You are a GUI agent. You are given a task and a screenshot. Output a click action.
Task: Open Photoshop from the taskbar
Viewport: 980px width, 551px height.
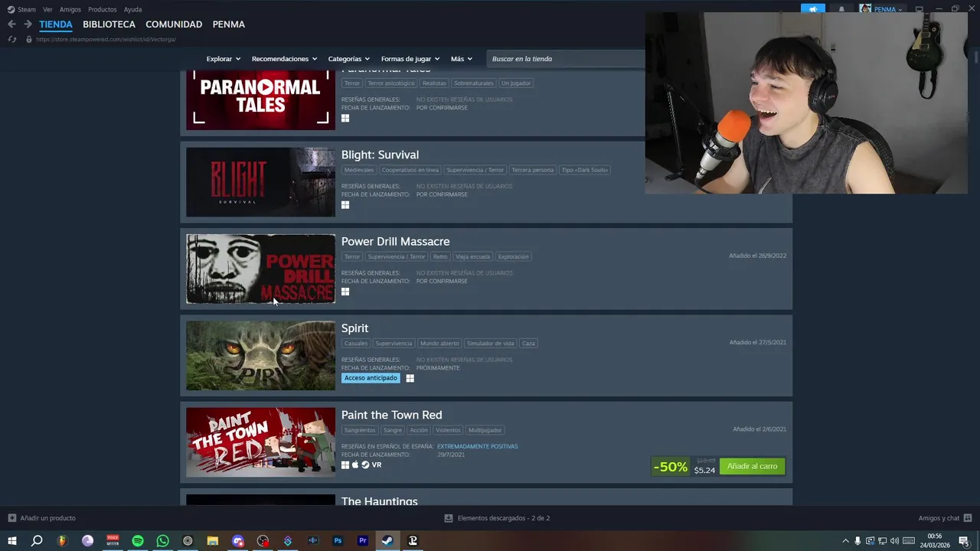coord(338,541)
